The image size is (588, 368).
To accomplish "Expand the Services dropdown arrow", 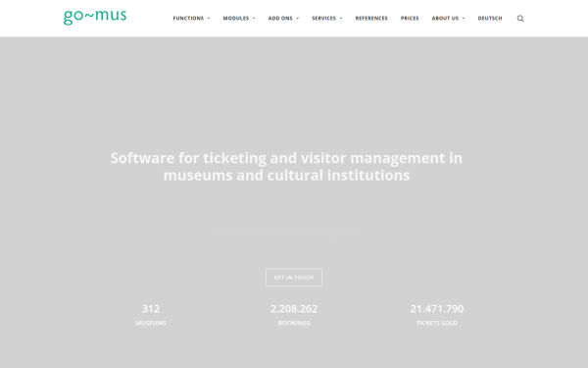I will (341, 19).
